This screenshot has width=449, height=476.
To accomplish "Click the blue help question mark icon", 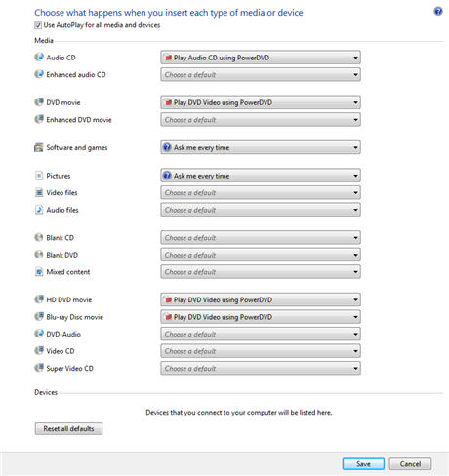I will point(438,12).
